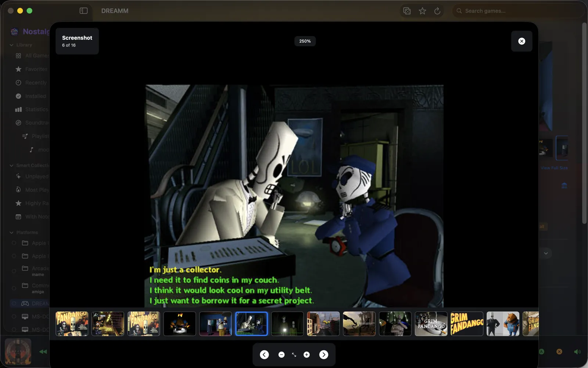Go to the previous screenshot
Viewport: 588px width, 368px height.
(x=264, y=354)
